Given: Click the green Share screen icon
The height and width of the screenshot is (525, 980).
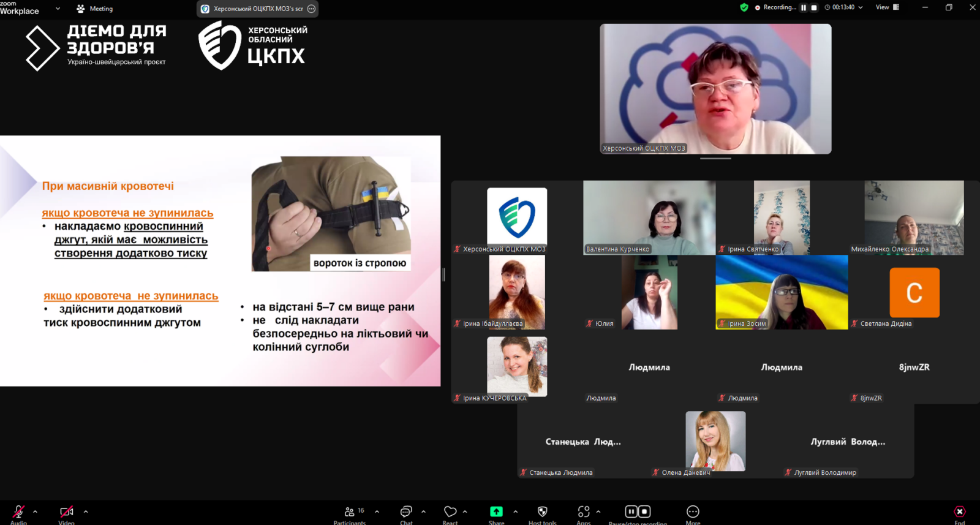Looking at the screenshot, I should (x=496, y=512).
